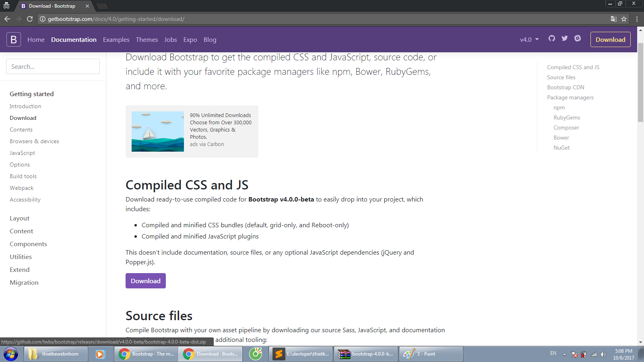644x362 pixels.
Task: Switch to 3 - Paint taskbar window
Action: click(431, 354)
